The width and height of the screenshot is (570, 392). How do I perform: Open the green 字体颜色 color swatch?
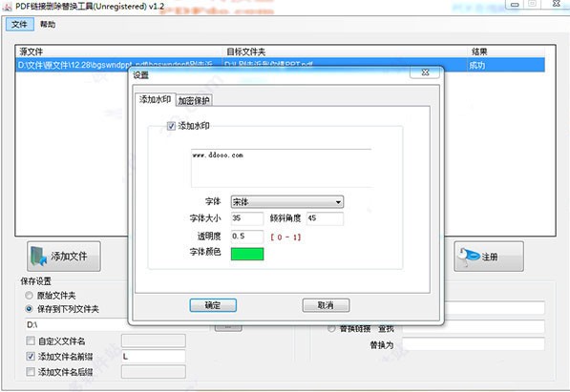point(247,254)
